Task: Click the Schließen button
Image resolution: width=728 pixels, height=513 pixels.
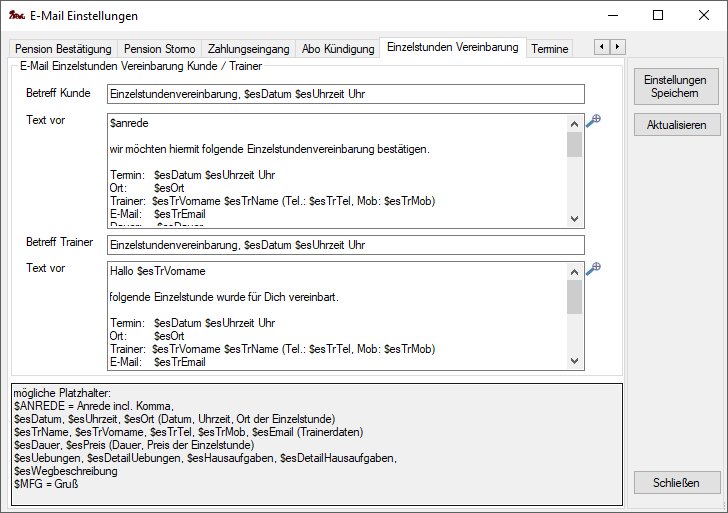Action: click(x=676, y=483)
